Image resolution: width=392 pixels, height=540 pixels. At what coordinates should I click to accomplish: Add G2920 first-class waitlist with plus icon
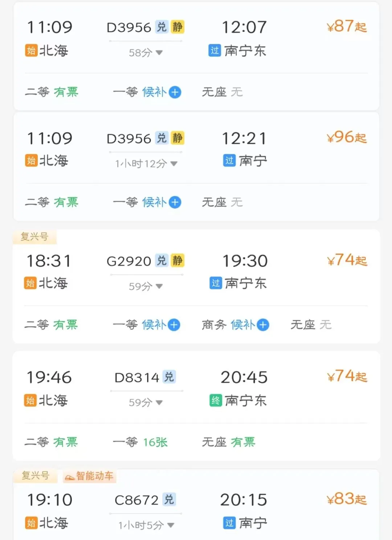tap(174, 325)
